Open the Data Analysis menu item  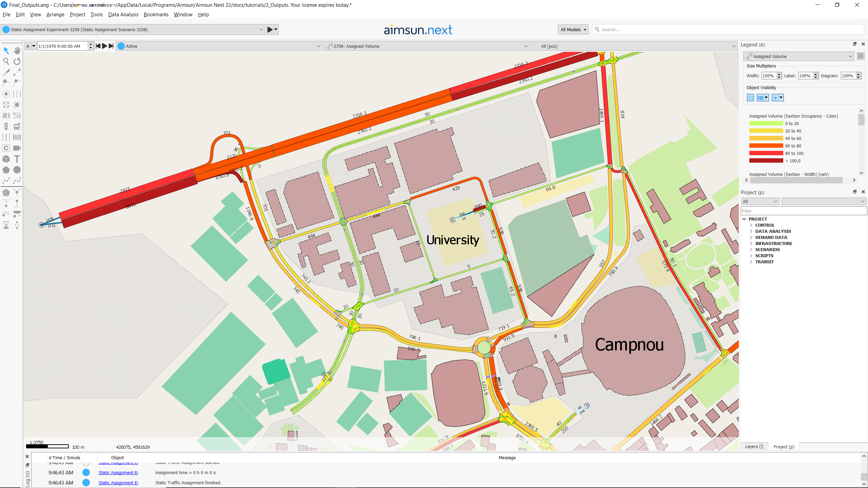pos(122,14)
